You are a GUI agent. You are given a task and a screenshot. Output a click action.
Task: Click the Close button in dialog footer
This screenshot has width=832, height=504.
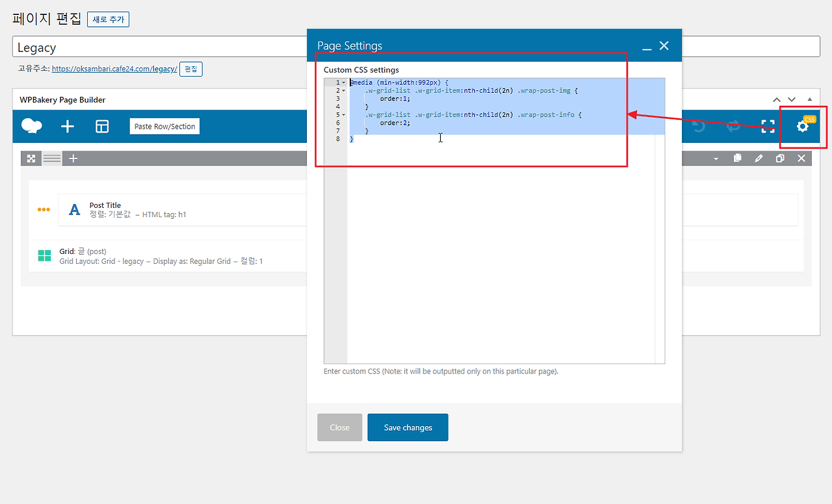click(x=340, y=427)
